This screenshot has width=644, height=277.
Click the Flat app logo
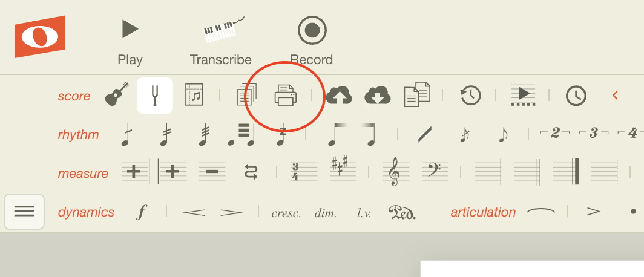(40, 36)
